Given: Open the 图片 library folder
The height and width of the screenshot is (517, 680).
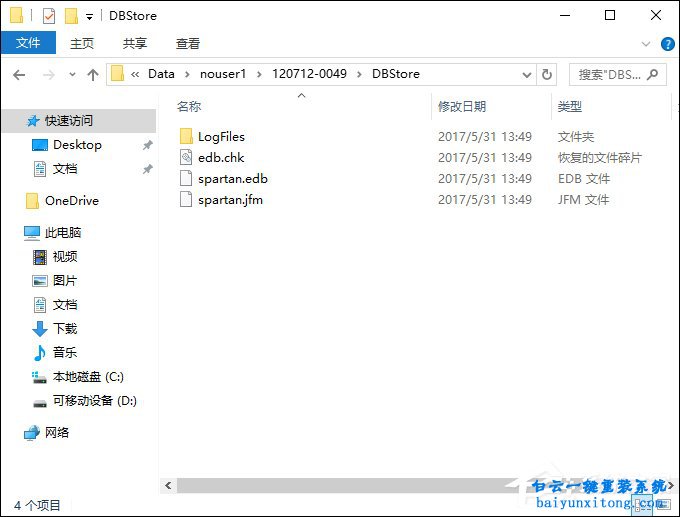Looking at the screenshot, I should pos(65,281).
